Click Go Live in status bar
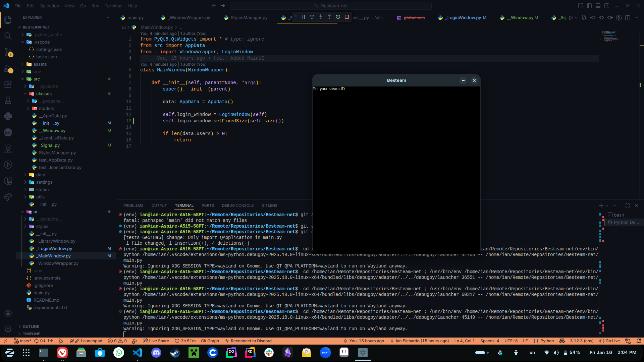Image resolution: width=644 pixels, height=362 pixels. 609,341
